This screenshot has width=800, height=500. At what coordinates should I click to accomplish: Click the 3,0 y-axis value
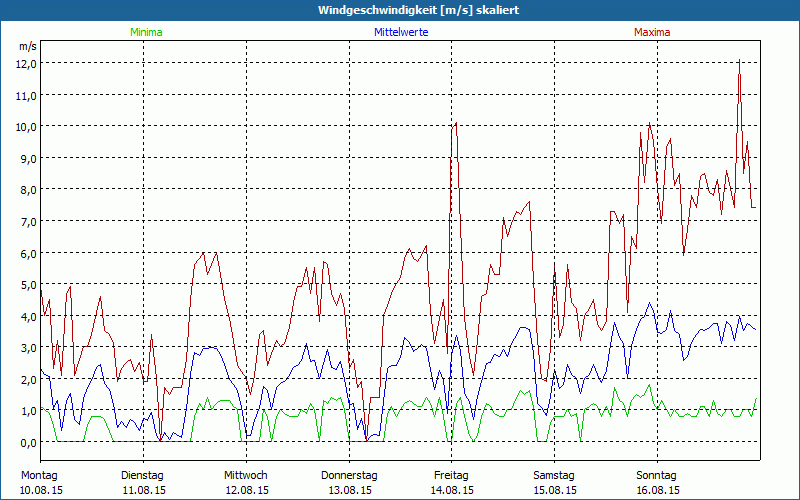tap(29, 348)
